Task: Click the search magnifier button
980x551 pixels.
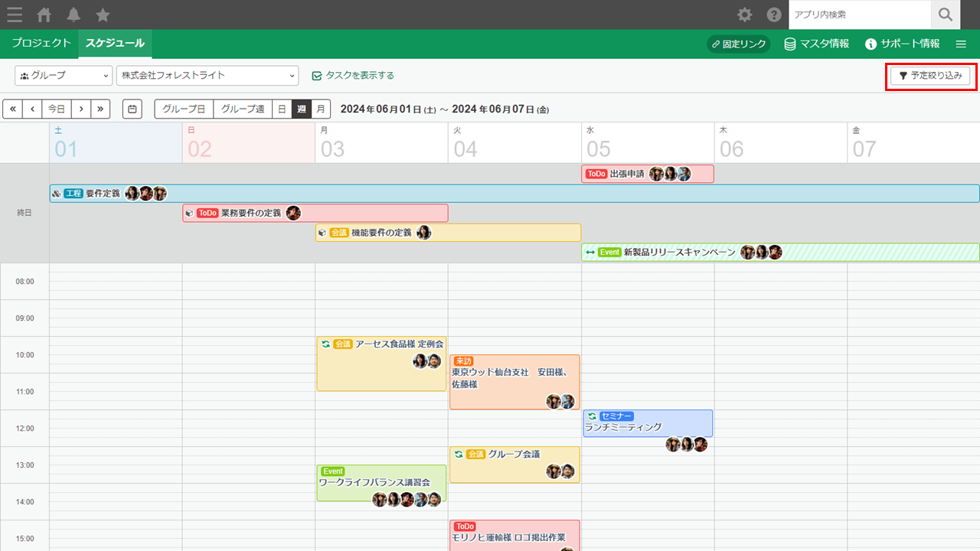Action: click(946, 15)
